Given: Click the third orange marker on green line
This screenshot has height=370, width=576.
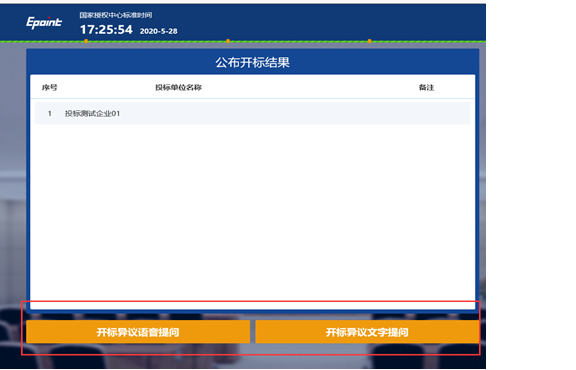Looking at the screenshot, I should point(370,41).
